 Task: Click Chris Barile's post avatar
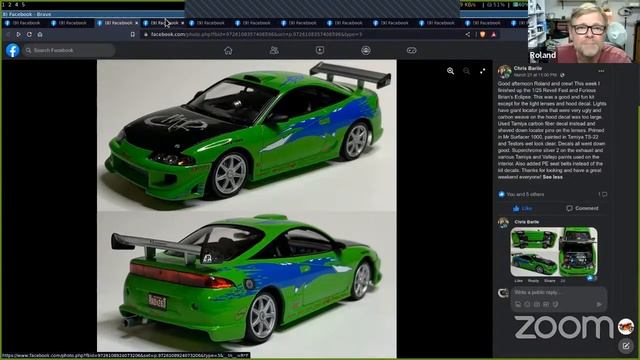click(x=504, y=71)
